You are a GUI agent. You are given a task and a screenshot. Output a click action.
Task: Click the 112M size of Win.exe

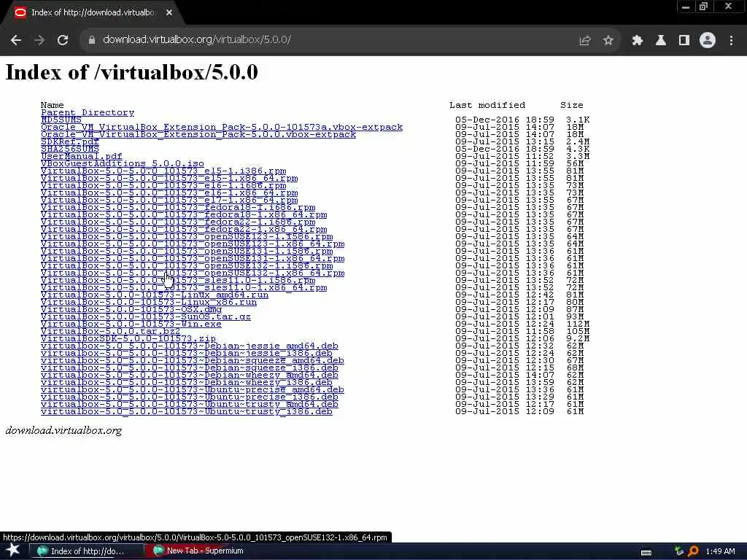(x=578, y=324)
